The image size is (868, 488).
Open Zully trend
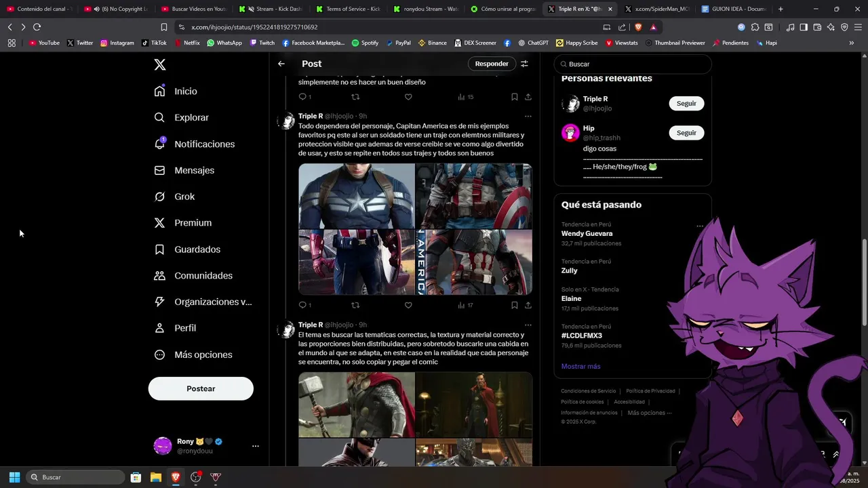pyautogui.click(x=570, y=270)
